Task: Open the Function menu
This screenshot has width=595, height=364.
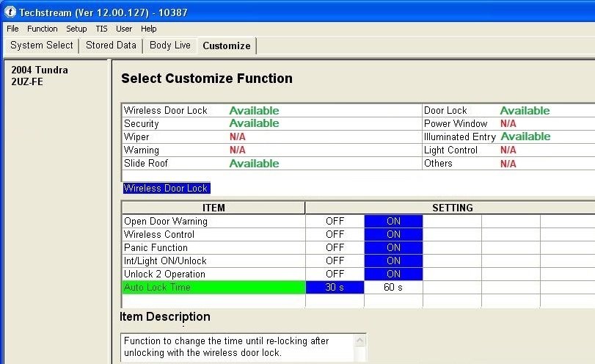Action: (x=42, y=29)
